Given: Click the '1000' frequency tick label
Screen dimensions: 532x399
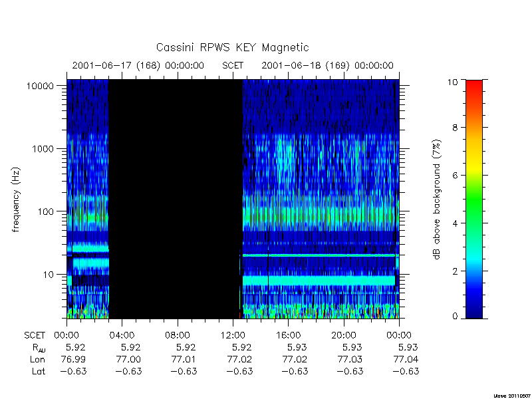Looking at the screenshot, I should tap(43, 148).
